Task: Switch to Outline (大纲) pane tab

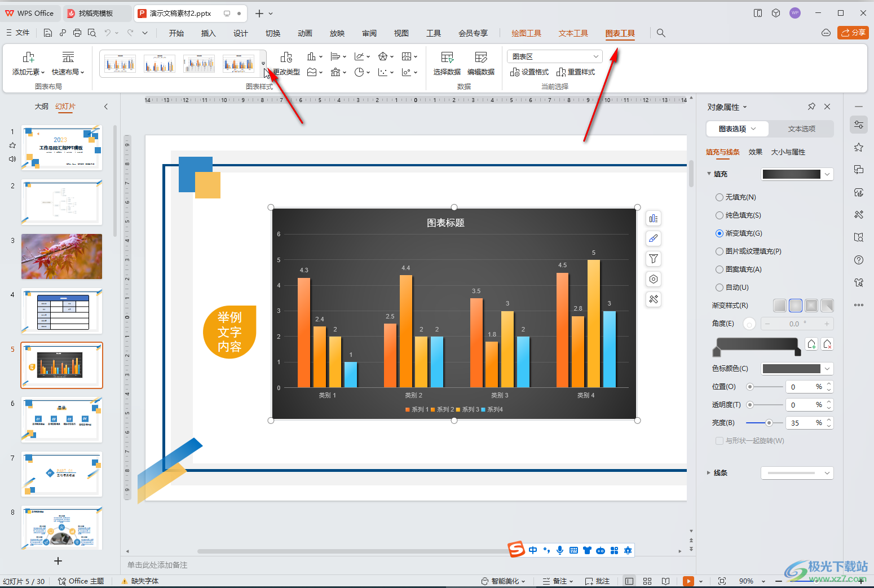Action: [x=42, y=106]
